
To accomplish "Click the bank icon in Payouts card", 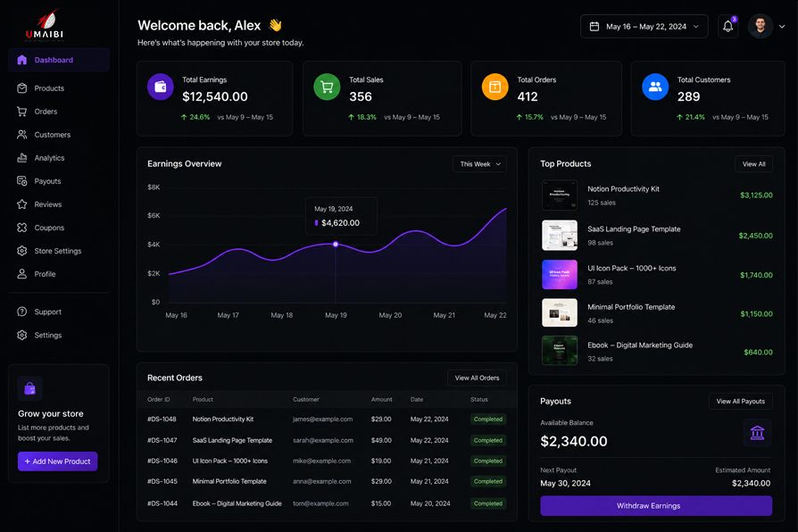I will click(x=757, y=433).
